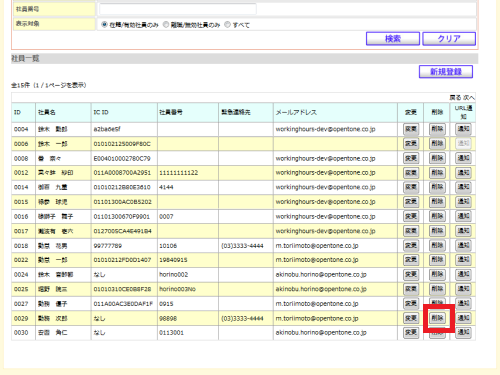Click 削除 button for employee 0017
The image size is (500, 375).
pyautogui.click(x=437, y=231)
